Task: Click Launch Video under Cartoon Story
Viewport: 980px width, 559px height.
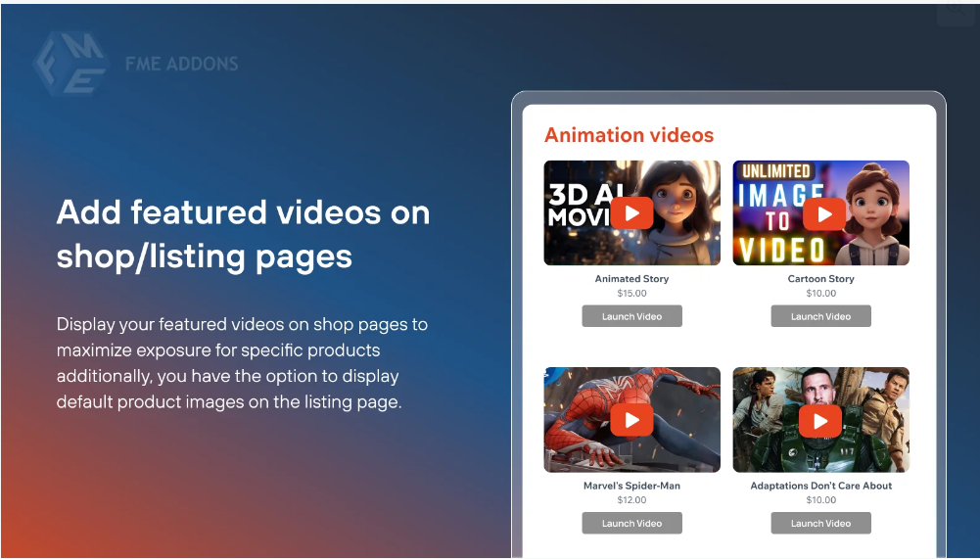Action: (820, 316)
